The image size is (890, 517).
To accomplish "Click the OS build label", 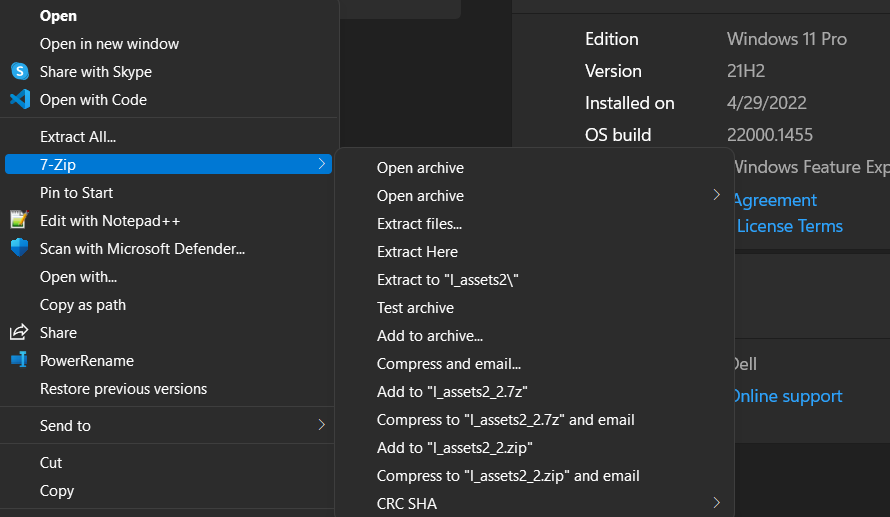I will pyautogui.click(x=618, y=134).
